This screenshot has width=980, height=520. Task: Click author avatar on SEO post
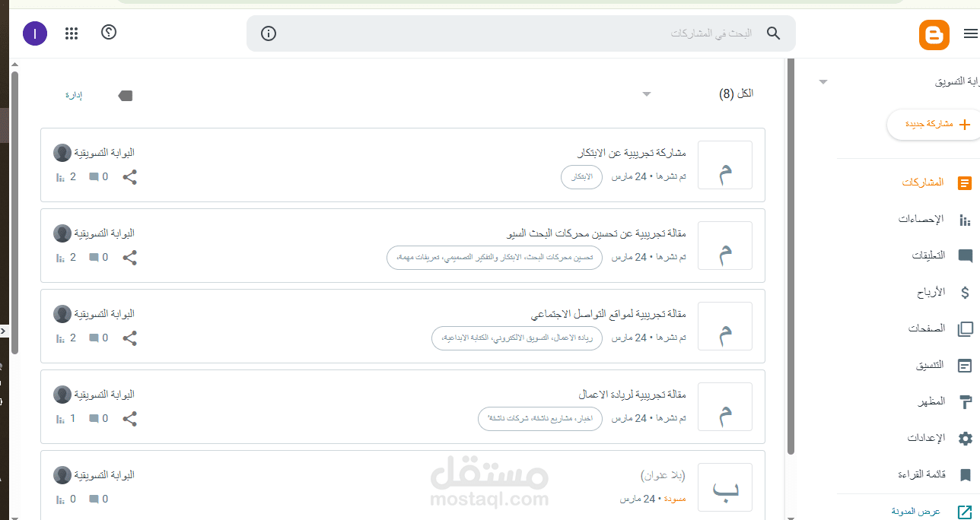tap(62, 233)
